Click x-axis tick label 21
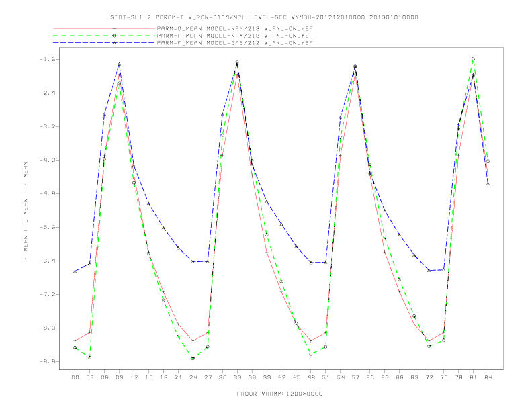 click(178, 377)
